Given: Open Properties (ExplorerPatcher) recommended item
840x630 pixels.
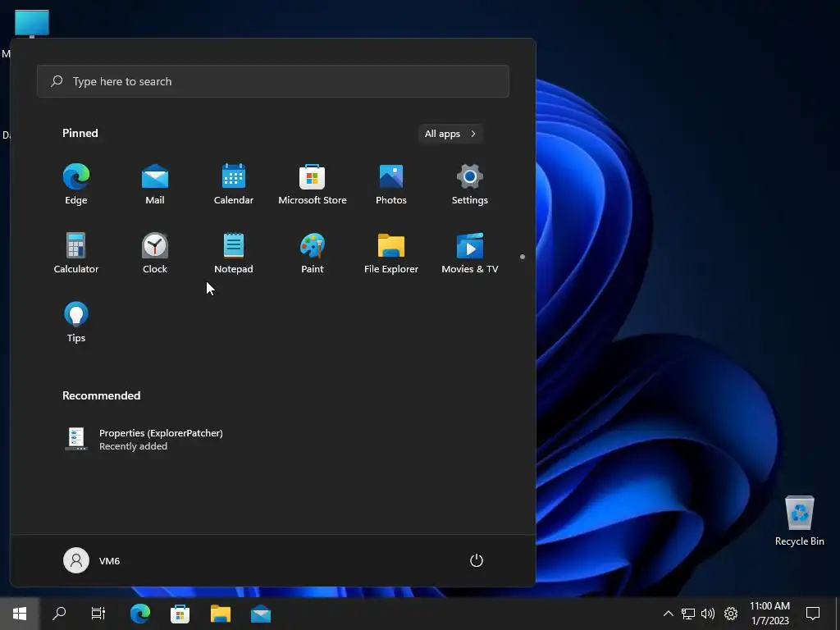Looking at the screenshot, I should click(x=144, y=440).
